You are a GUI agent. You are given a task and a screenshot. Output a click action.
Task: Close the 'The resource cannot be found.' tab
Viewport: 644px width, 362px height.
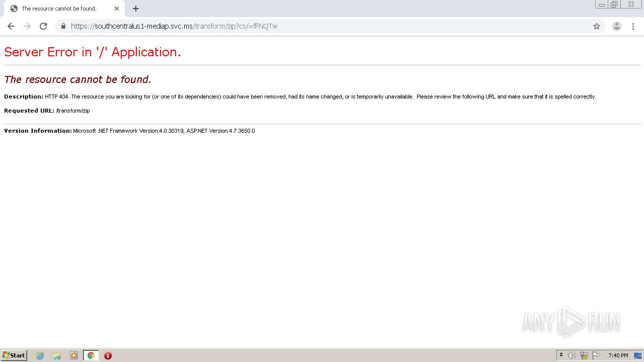pos(117,9)
